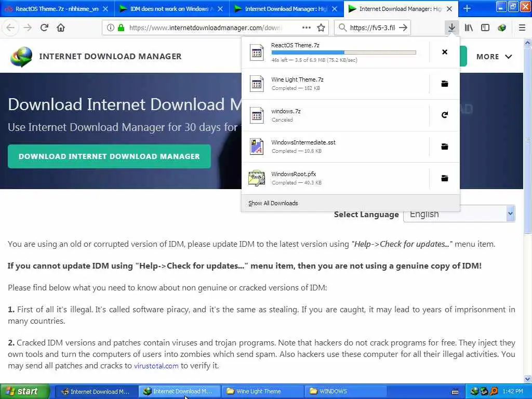Focus the search box field

click(372, 28)
